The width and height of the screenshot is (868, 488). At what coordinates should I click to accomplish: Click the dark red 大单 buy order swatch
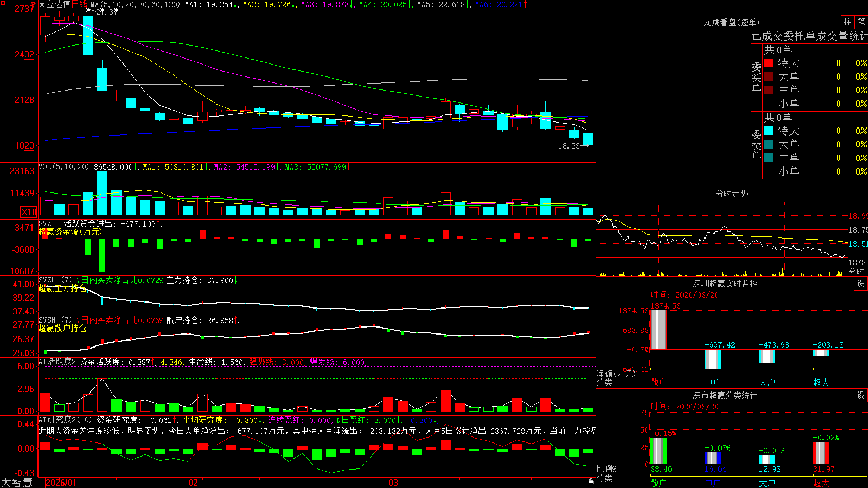768,76
